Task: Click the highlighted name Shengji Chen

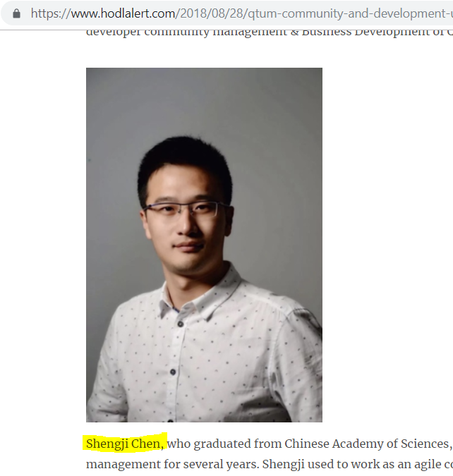Action: (125, 444)
